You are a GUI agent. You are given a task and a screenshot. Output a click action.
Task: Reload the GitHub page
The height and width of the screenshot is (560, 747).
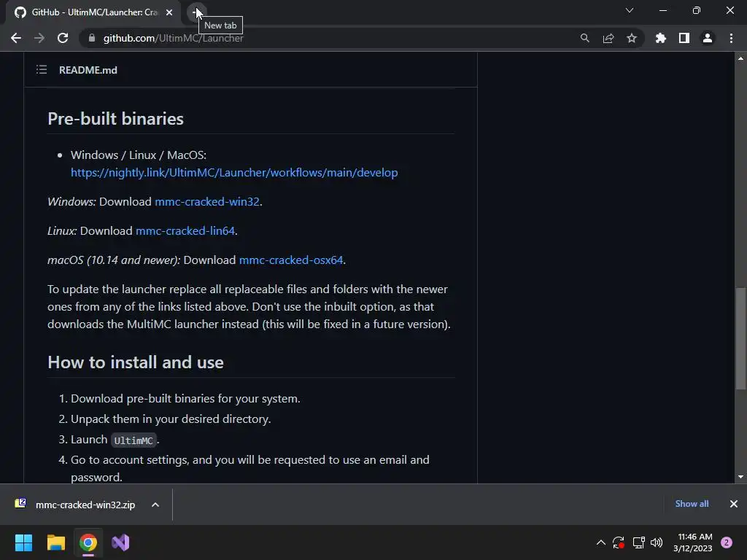(63, 38)
